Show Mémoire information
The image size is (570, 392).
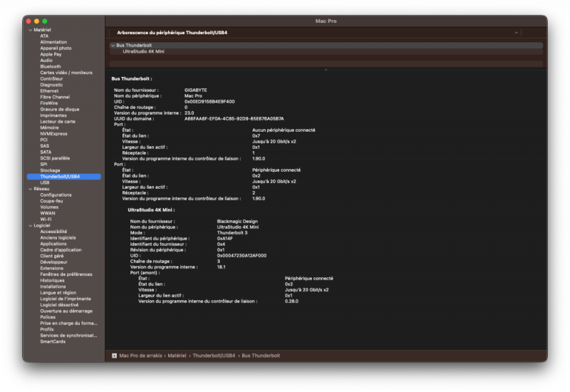tap(49, 128)
